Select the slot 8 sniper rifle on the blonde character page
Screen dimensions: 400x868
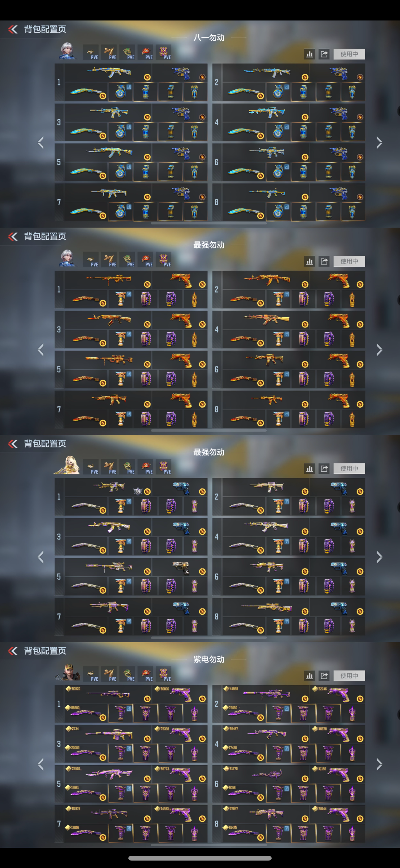coord(266,607)
